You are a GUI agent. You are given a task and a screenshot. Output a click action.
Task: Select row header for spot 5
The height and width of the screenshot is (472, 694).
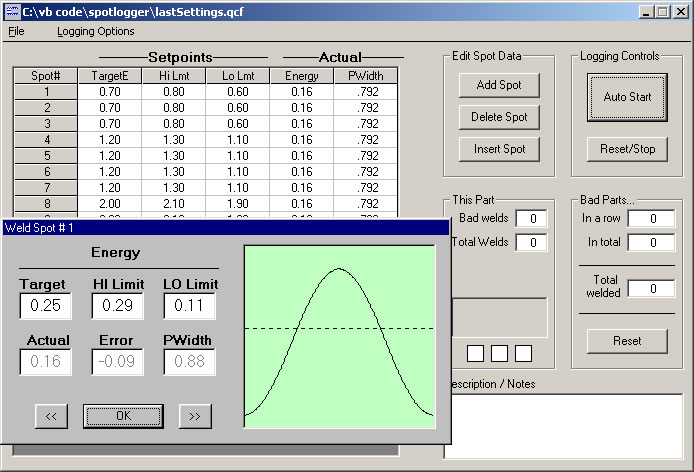coord(46,156)
